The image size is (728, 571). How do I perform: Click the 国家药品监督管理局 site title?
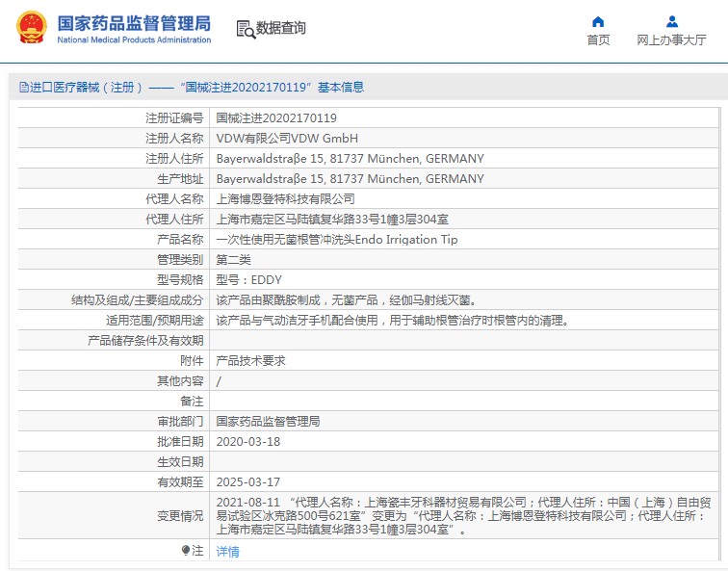(134, 23)
